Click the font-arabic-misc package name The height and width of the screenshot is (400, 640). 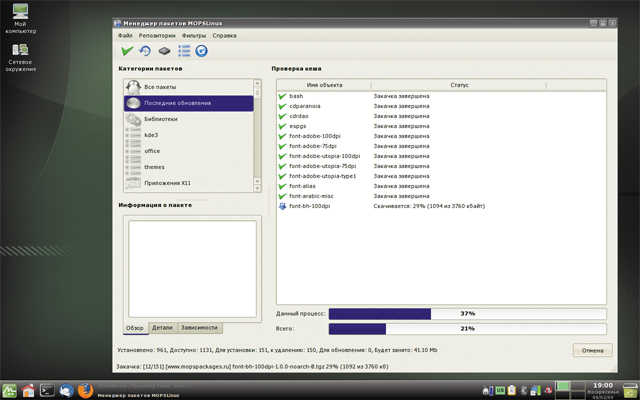tap(311, 196)
